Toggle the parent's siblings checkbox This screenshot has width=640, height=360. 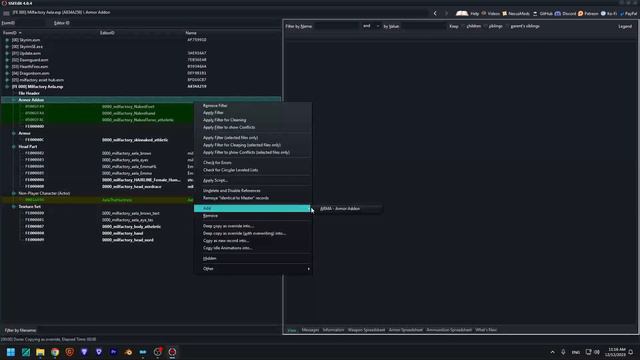pyautogui.click(x=508, y=26)
